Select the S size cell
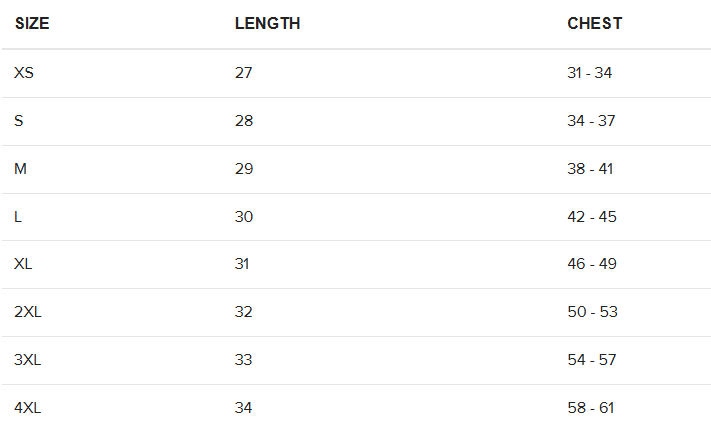This screenshot has width=711, height=431. pos(19,121)
